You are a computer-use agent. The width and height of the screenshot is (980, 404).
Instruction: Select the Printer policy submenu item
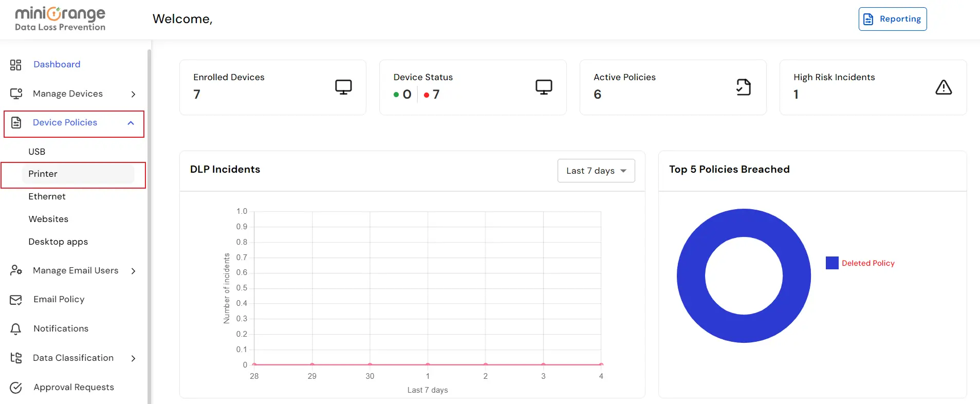78,174
